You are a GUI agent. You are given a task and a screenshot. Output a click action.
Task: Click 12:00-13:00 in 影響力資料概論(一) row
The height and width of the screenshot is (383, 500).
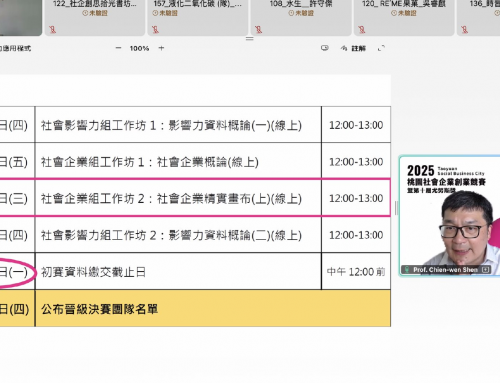point(356,125)
